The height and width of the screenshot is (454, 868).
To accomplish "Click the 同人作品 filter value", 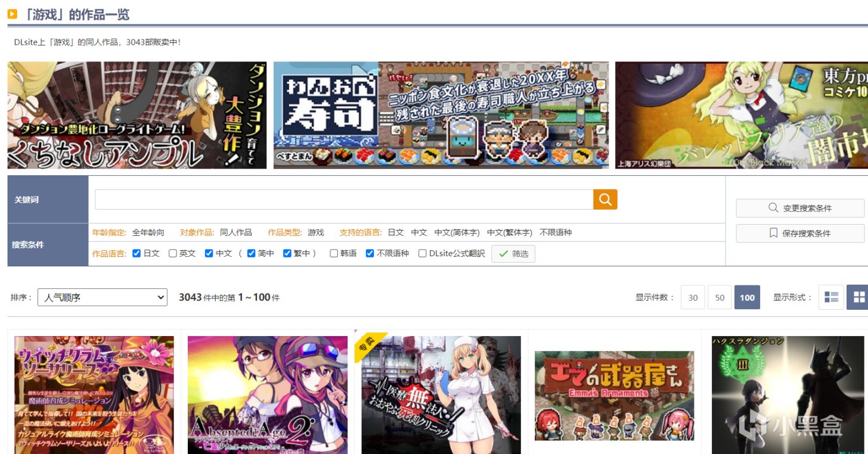I will pos(236,232).
